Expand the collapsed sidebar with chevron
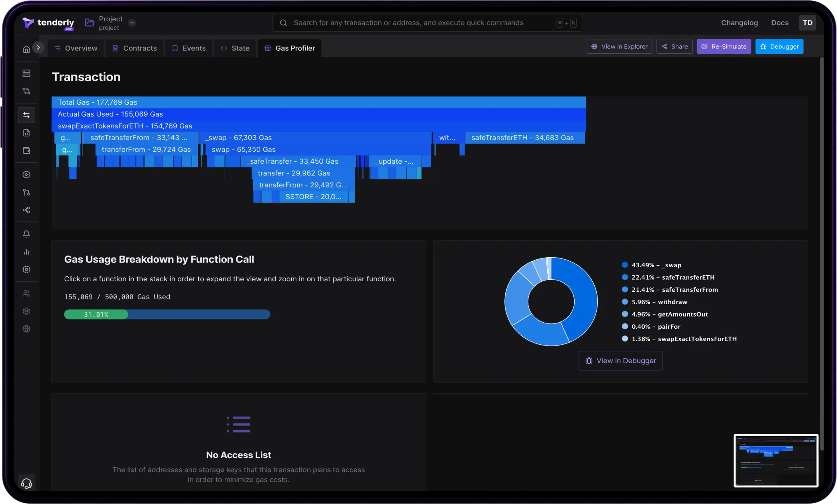 tap(38, 47)
